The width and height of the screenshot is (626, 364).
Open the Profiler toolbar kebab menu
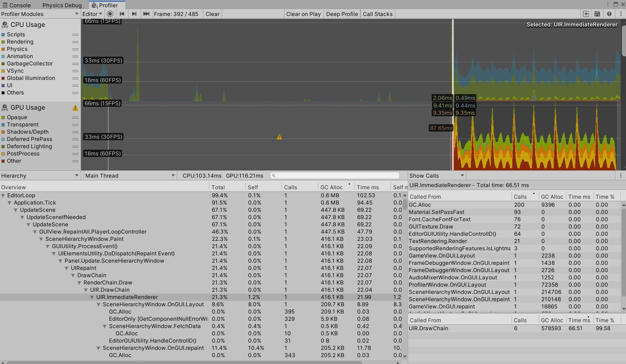pyautogui.click(x=621, y=14)
